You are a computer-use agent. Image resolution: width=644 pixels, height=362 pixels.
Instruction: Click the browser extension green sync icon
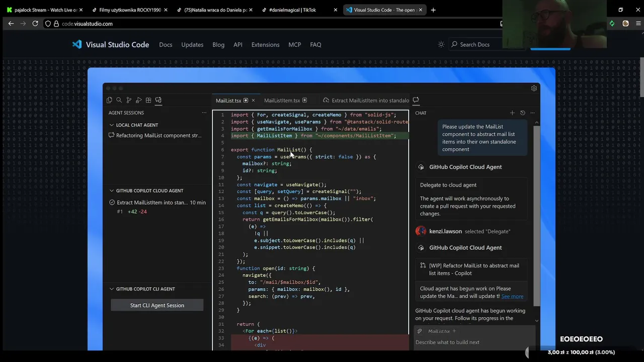click(x=612, y=24)
